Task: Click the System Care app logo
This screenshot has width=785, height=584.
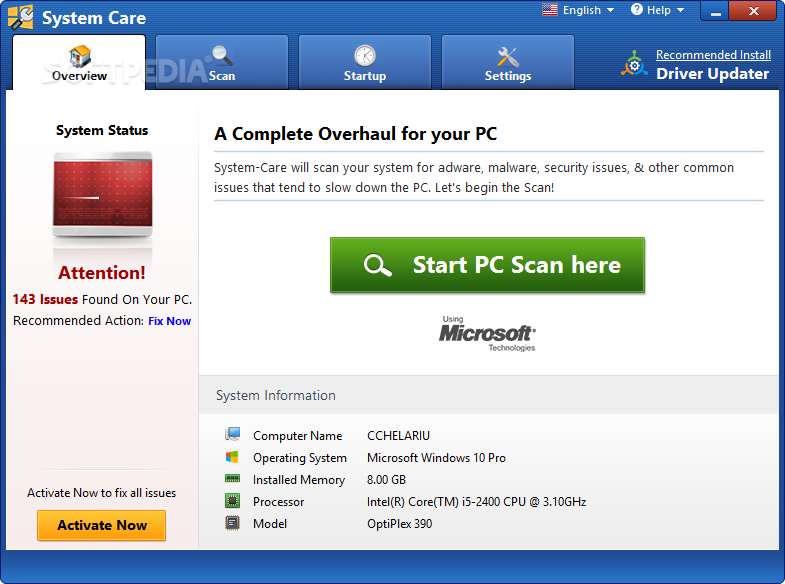Action: click(21, 17)
